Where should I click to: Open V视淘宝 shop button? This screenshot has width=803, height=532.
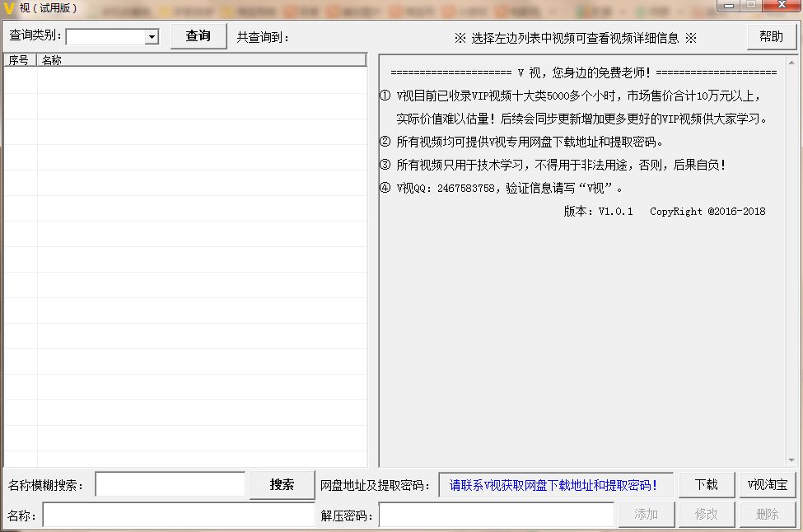[768, 484]
